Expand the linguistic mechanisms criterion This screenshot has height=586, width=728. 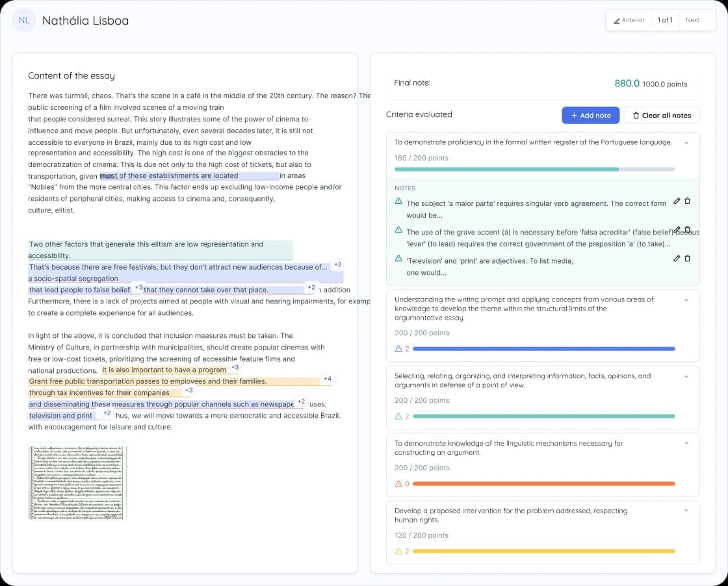[x=686, y=443]
